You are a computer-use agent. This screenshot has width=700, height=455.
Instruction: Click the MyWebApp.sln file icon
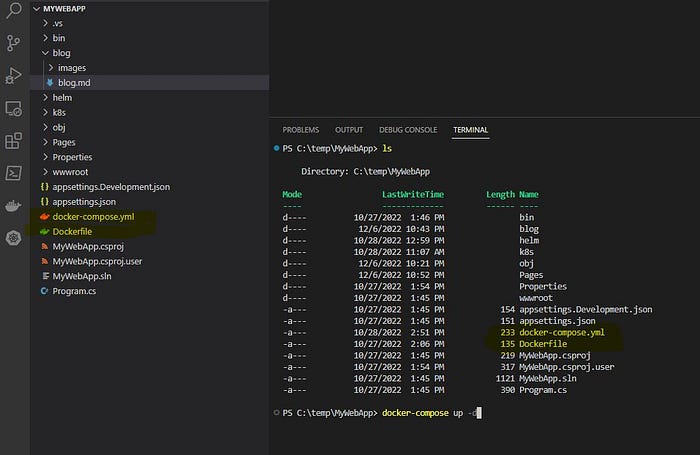pyautogui.click(x=45, y=276)
